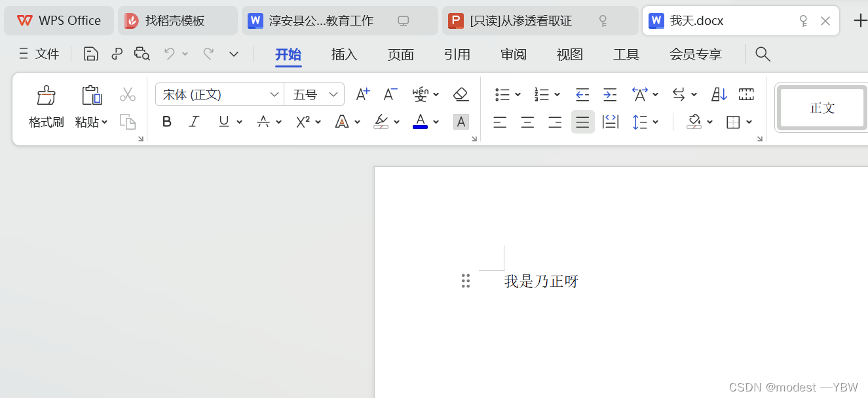Switch to the 插入 ribbon tab
This screenshot has width=868, height=398.
click(x=345, y=54)
